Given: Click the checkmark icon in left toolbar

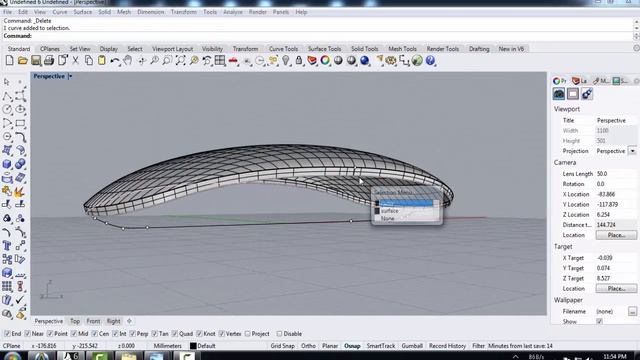Looking at the screenshot, I should coord(20,300).
